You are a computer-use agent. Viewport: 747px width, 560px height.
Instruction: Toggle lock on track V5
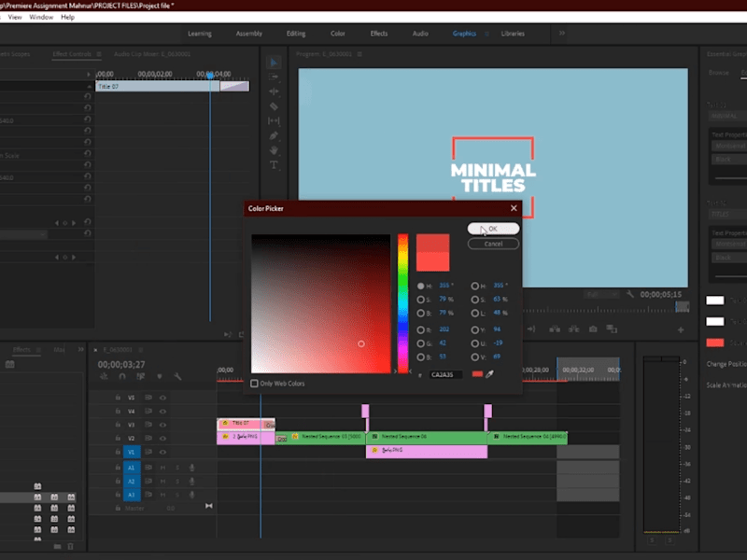pos(118,398)
